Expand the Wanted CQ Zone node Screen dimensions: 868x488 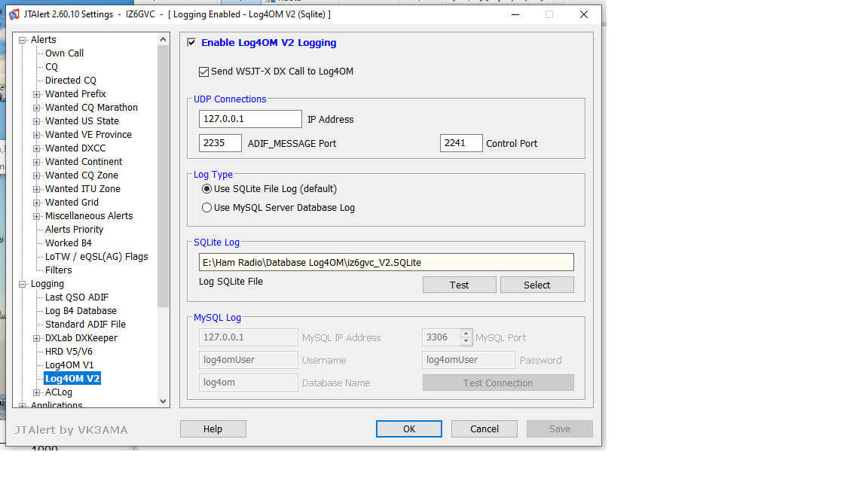click(36, 175)
